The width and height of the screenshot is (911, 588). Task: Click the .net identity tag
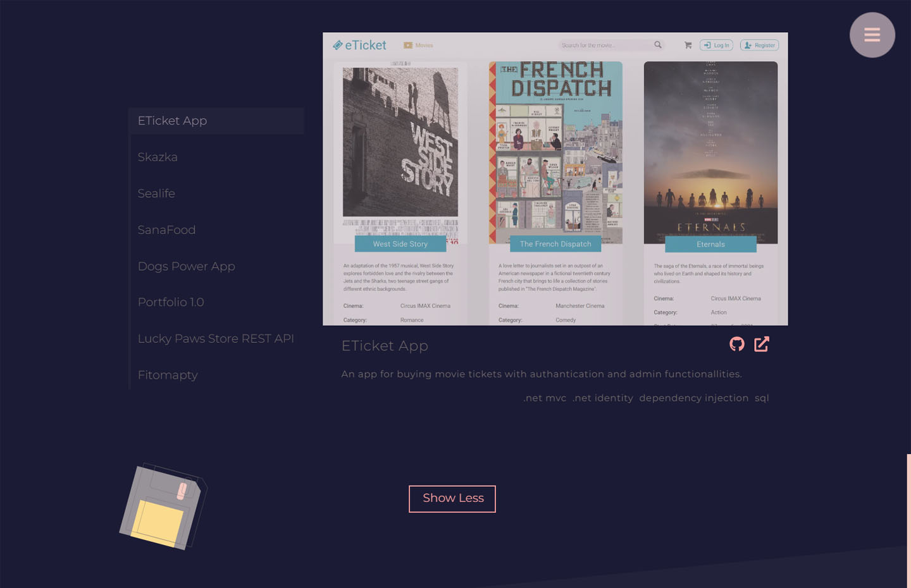[x=603, y=398]
